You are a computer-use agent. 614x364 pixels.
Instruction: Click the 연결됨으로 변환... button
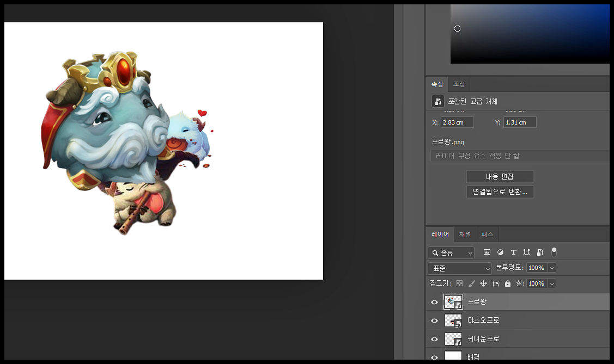500,192
